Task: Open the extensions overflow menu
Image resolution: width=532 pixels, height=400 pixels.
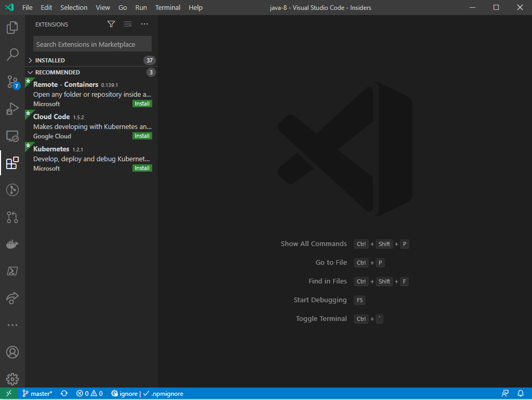Action: point(144,24)
